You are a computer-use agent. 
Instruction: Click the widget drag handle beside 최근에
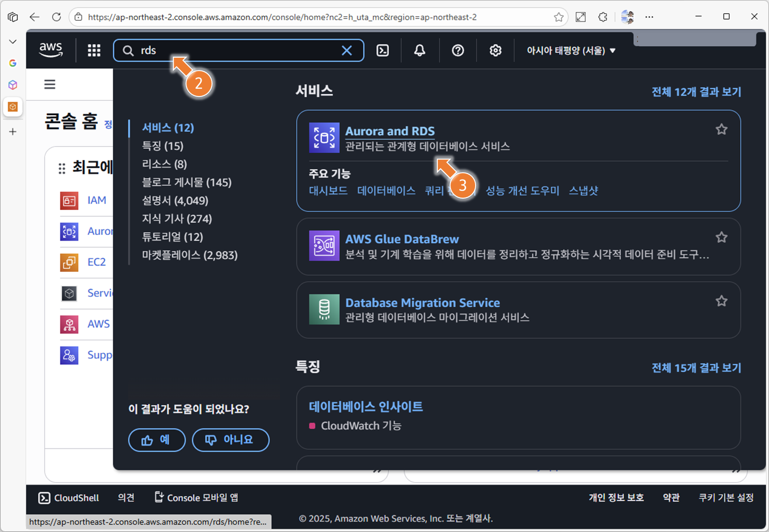[62, 168]
